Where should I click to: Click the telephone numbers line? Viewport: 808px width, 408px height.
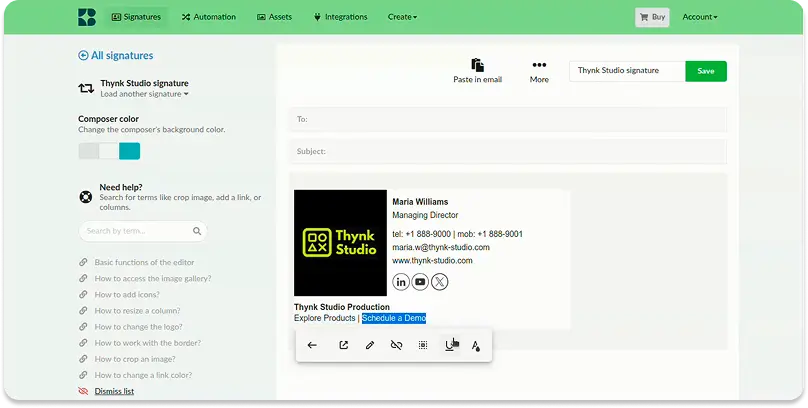pos(458,234)
